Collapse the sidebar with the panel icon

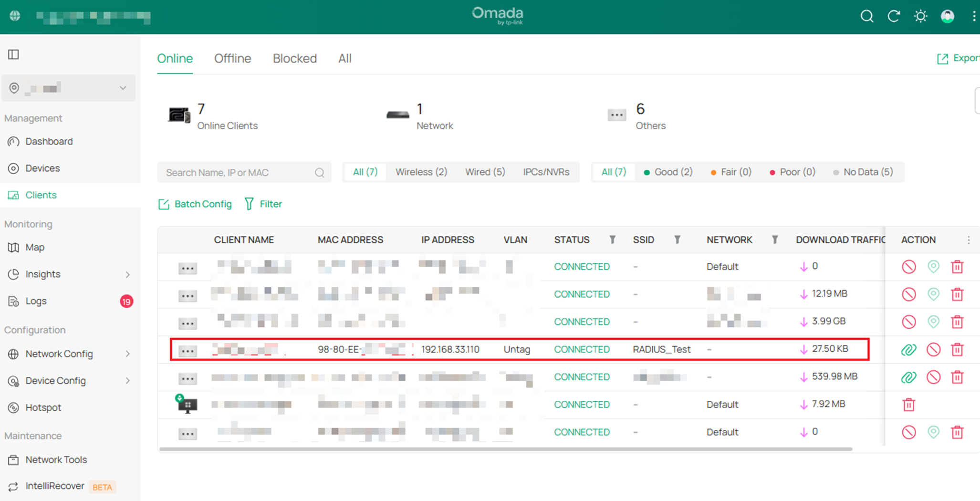[13, 54]
